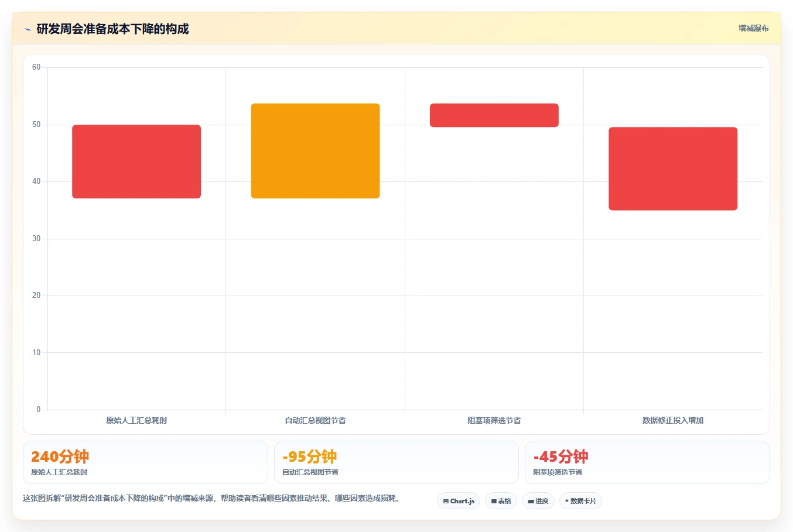793x532 pixels.
Task: Click the y-axis value 30
Action: [36, 239]
